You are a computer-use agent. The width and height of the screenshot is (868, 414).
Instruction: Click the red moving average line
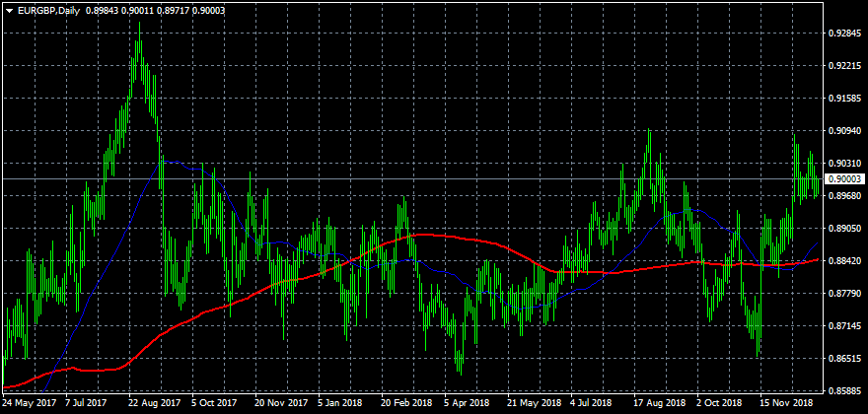coord(464,239)
